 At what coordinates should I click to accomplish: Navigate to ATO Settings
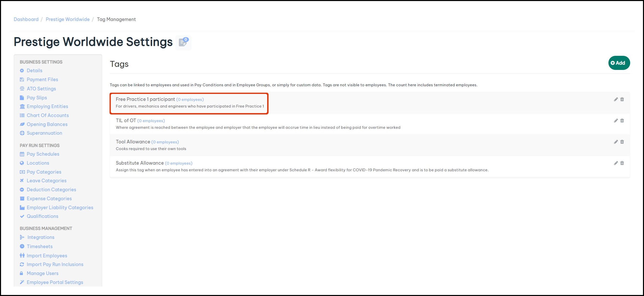tap(41, 89)
